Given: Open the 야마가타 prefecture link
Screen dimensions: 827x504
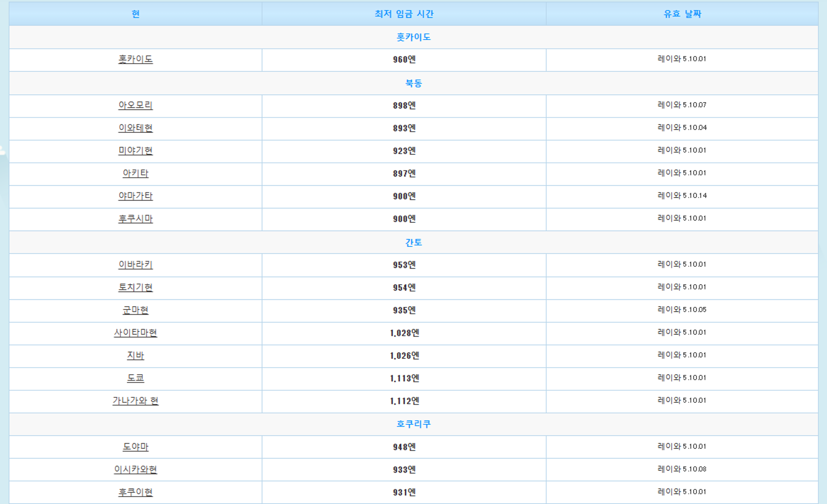Looking at the screenshot, I should tap(136, 196).
